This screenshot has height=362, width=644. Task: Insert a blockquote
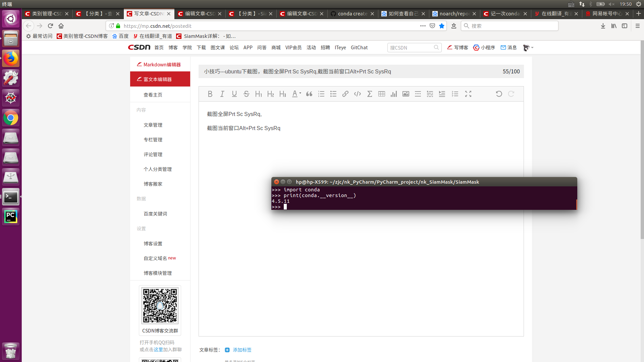tap(309, 94)
